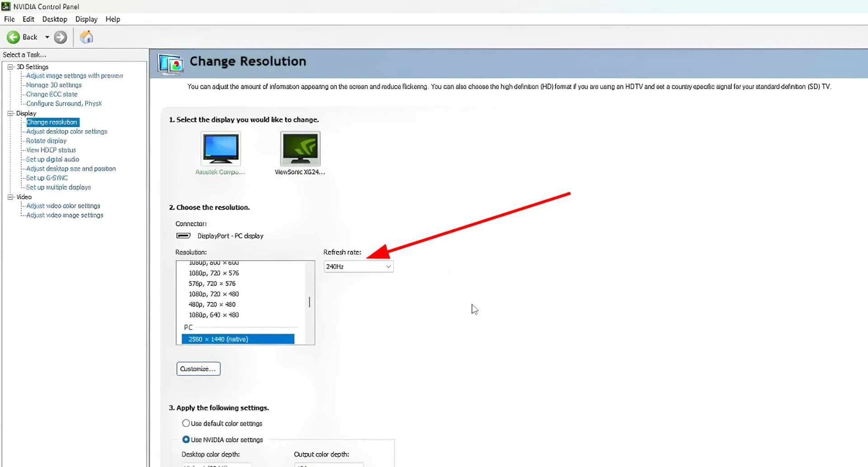This screenshot has height=467, width=868.
Task: Select Use NVIDIA color settings radio
Action: coord(186,439)
